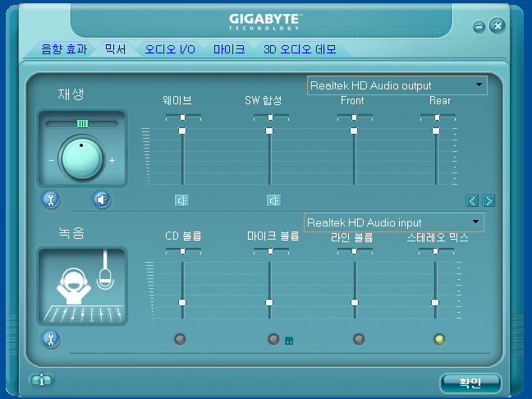The width and height of the screenshot is (532, 399).
Task: Switch to the 음향 효과 tab
Action: [64, 49]
